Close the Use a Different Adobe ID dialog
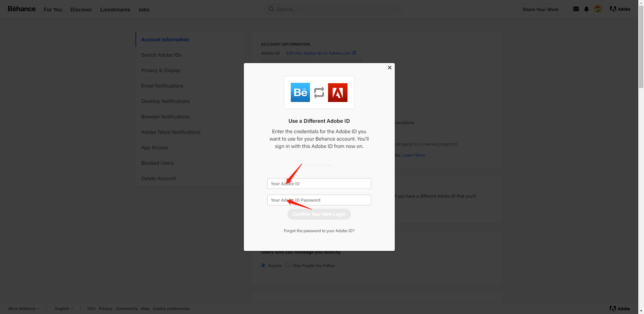This screenshot has height=314, width=644. 389,67
